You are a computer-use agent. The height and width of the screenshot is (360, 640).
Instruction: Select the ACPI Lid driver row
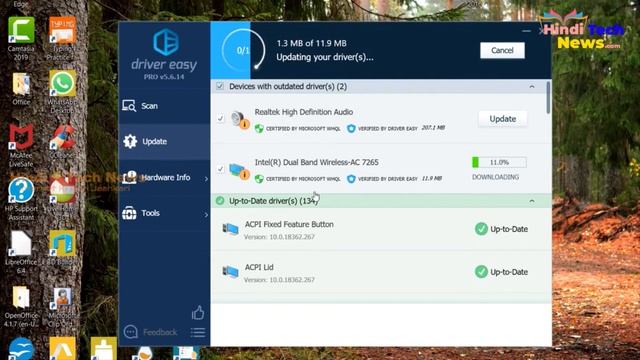381,272
